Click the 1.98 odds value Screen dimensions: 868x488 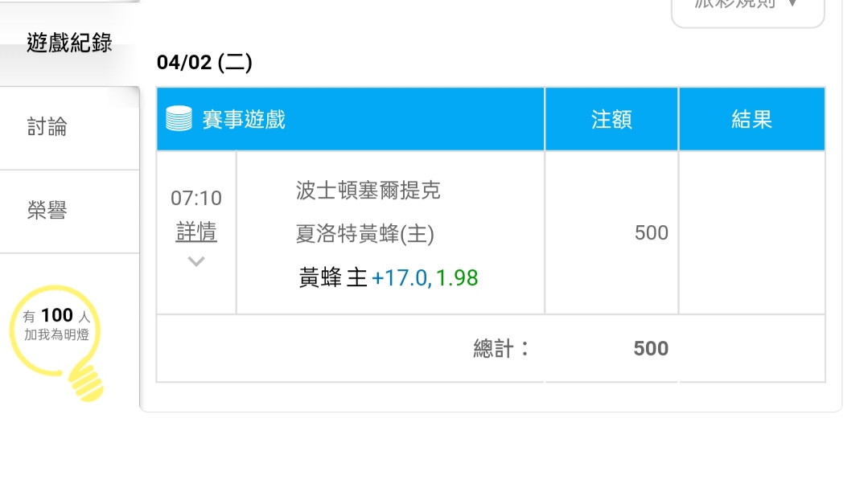(457, 277)
